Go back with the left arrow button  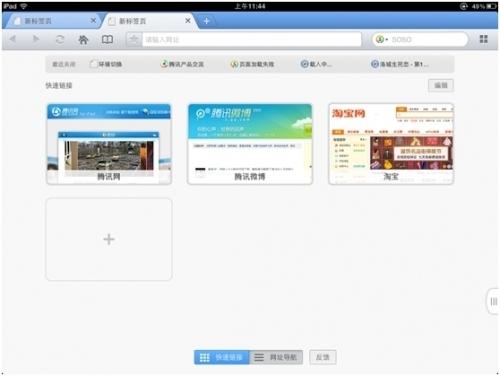click(13, 39)
